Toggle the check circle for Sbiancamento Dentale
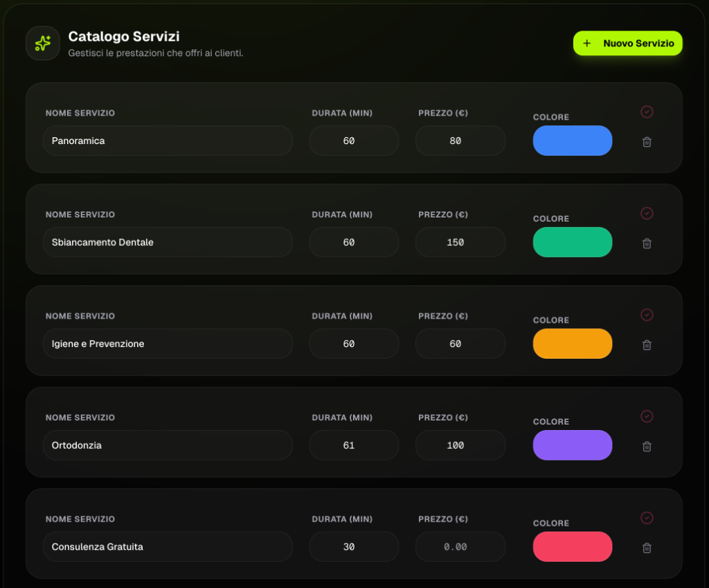Viewport: 709px width, 588px height. point(647,213)
